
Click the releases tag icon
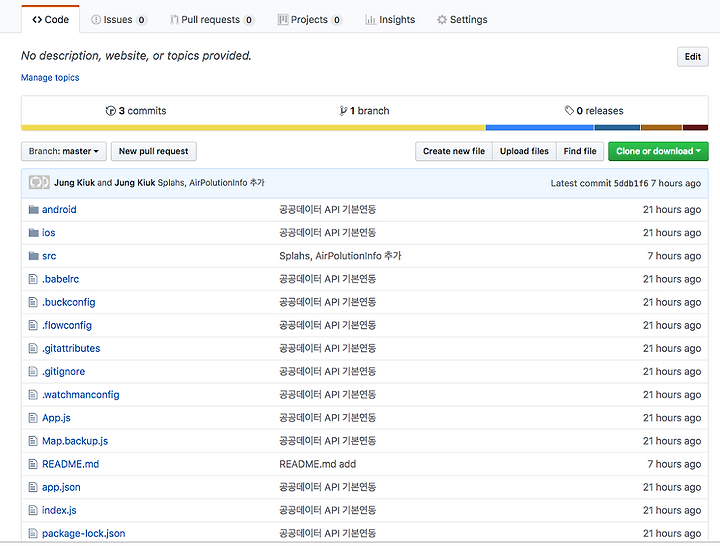(569, 111)
